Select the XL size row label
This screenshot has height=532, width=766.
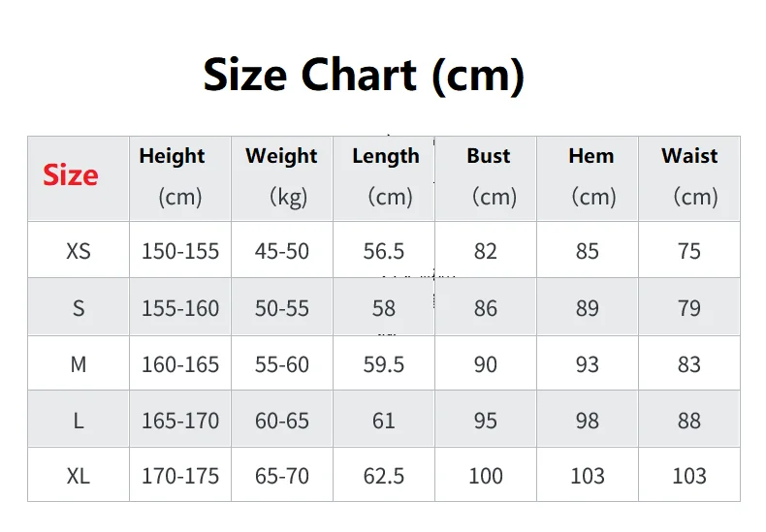click(79, 475)
